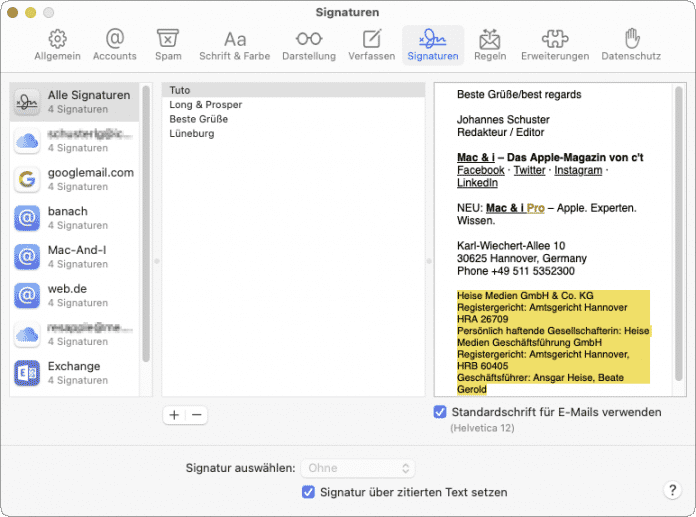The height and width of the screenshot is (517, 696).
Task: Click the yellow window minimize button
Action: point(30,12)
